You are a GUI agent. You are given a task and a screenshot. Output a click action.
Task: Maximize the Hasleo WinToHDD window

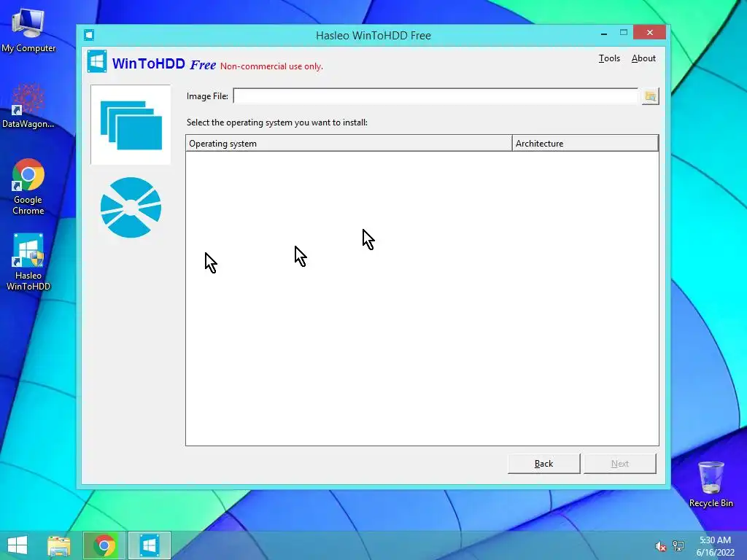pyautogui.click(x=624, y=32)
